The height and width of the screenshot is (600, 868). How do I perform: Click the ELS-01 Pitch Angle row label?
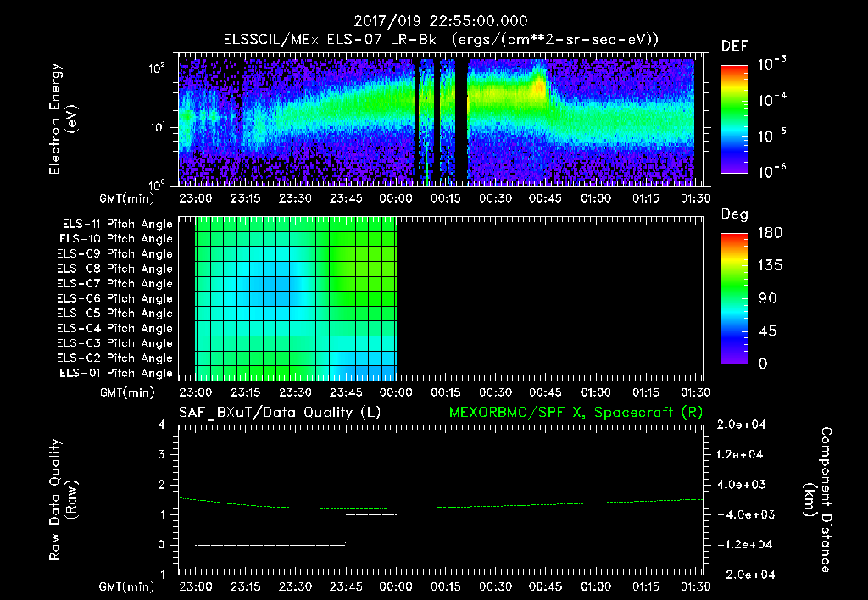pos(116,373)
